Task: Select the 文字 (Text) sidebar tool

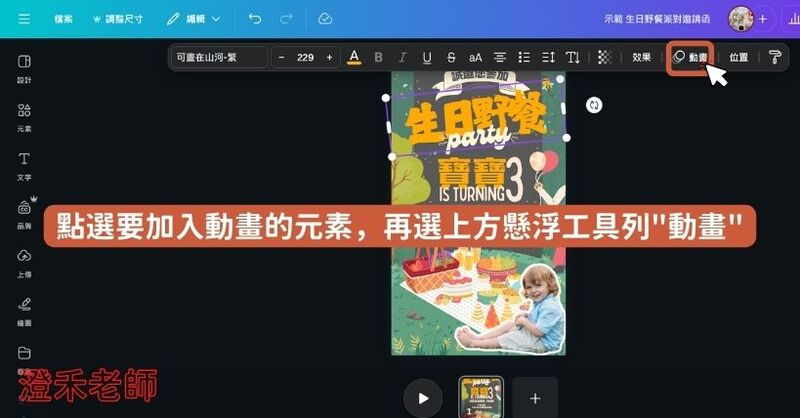Action: tap(24, 165)
